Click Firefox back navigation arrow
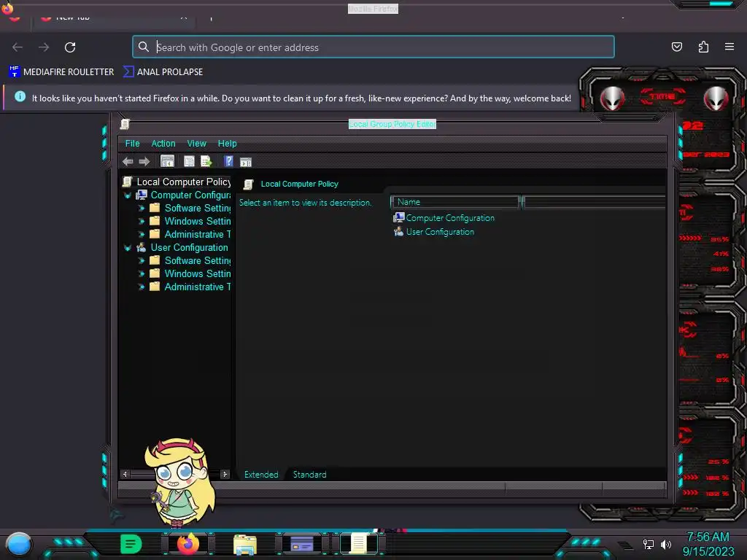This screenshot has width=747, height=560. [18, 47]
